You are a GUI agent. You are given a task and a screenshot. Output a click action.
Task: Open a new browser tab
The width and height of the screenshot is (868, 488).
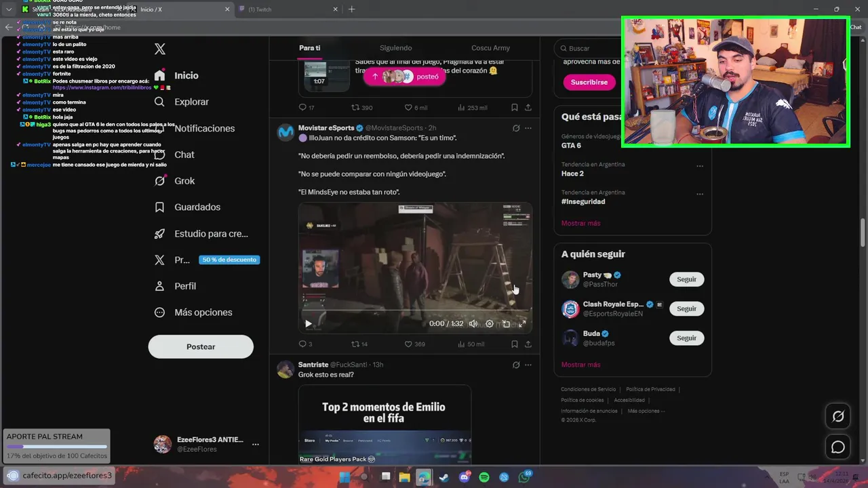pos(351,9)
